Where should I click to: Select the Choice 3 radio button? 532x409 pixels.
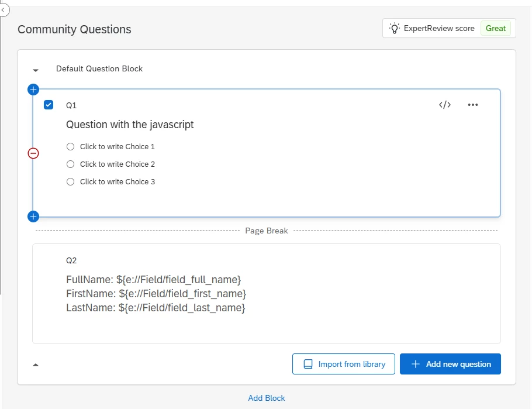(x=71, y=182)
